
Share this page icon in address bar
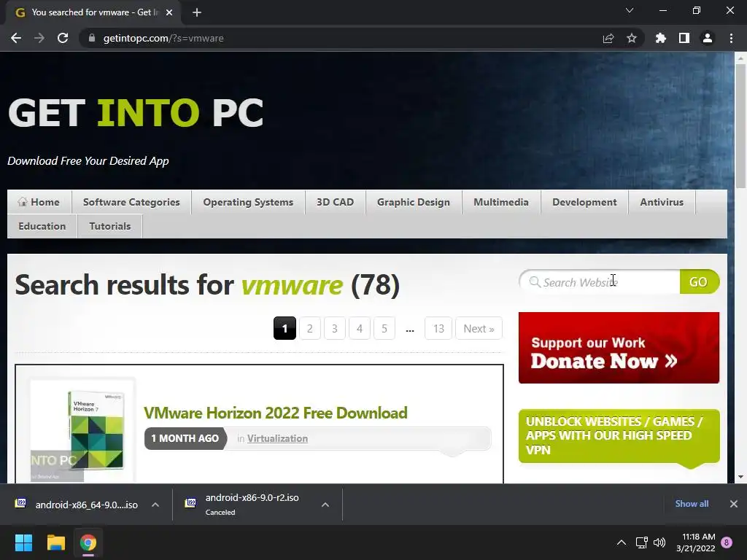(x=608, y=38)
